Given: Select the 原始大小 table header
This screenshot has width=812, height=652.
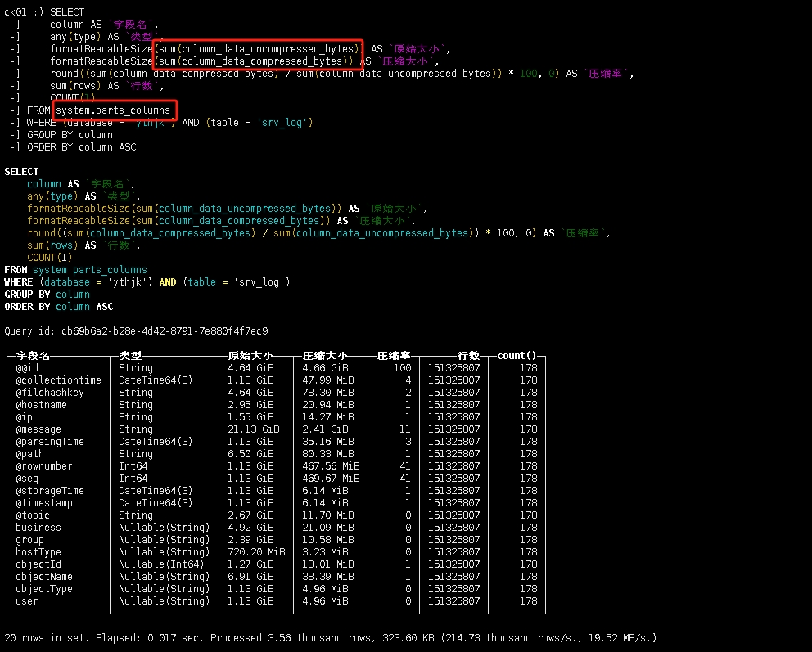Looking at the screenshot, I should pyautogui.click(x=250, y=356).
